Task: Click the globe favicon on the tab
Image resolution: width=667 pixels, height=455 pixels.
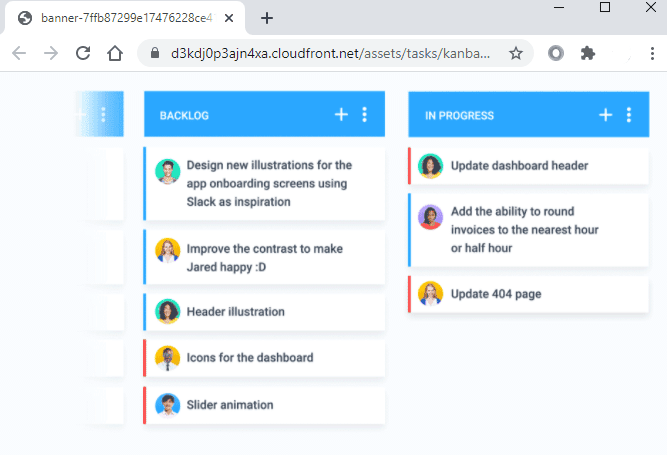Action: [25, 18]
